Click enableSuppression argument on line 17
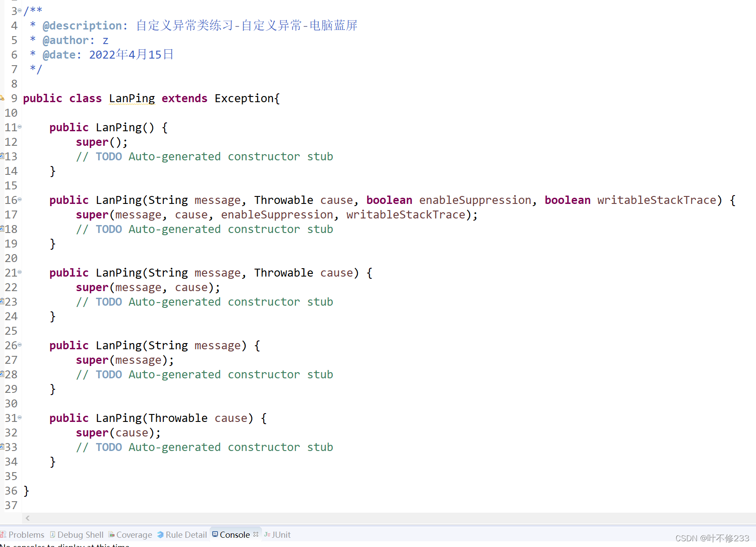 (x=277, y=214)
